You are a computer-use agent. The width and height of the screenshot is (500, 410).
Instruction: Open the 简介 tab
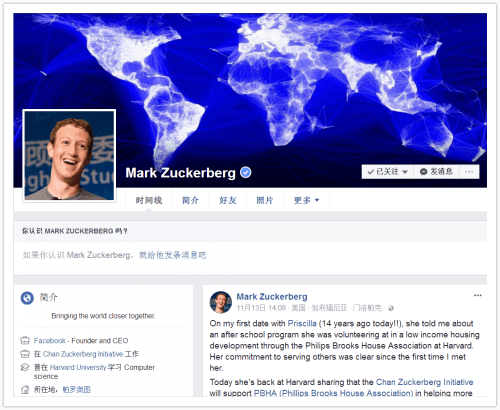coord(190,200)
